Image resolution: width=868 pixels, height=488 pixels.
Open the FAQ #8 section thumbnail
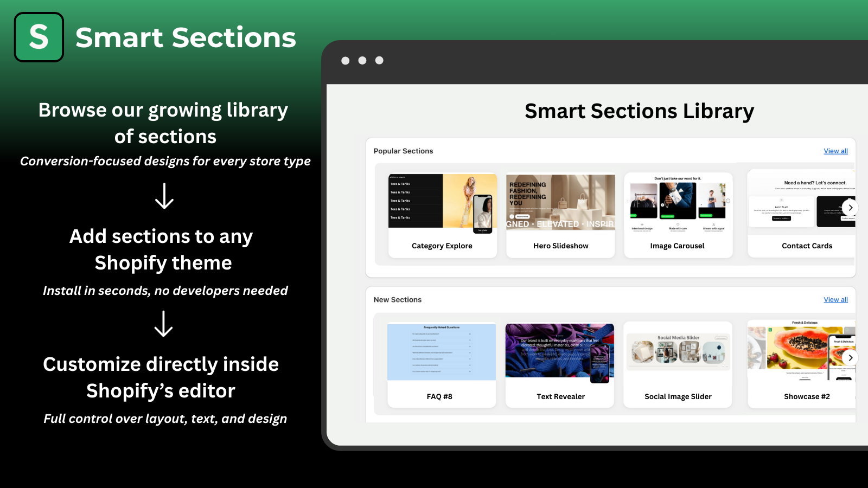(x=442, y=352)
